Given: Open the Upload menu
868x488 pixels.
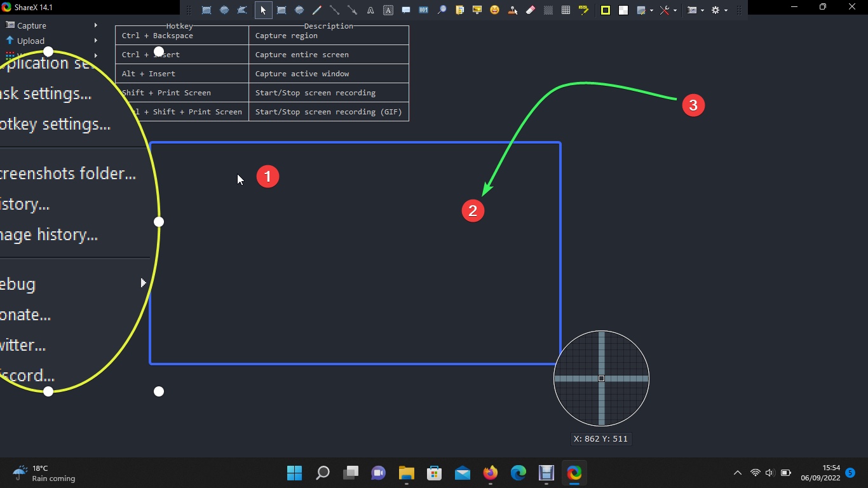Looking at the screenshot, I should [51, 41].
